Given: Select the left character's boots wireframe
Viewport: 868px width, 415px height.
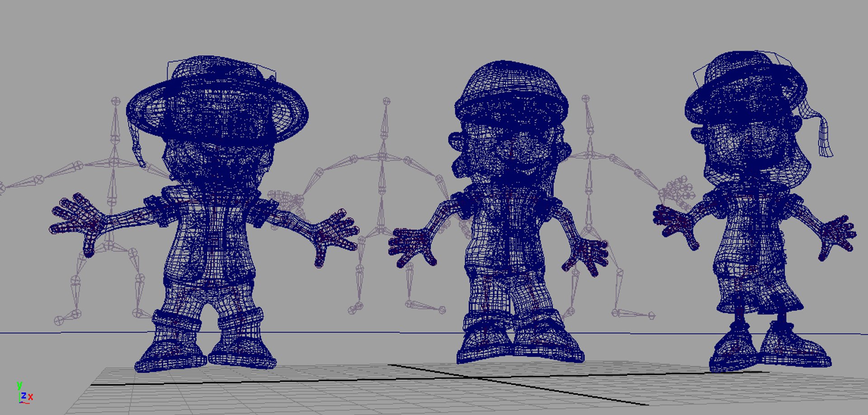Looking at the screenshot, I should pyautogui.click(x=206, y=341).
